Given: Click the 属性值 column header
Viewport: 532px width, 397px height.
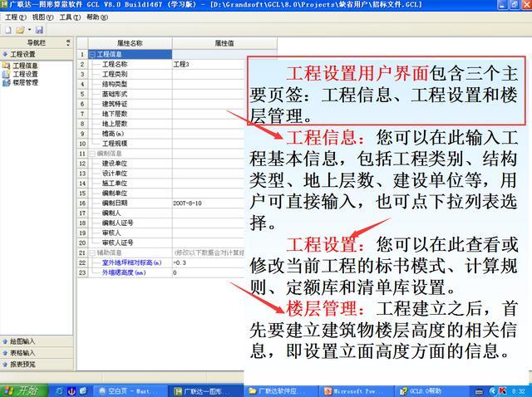Looking at the screenshot, I should [224, 43].
